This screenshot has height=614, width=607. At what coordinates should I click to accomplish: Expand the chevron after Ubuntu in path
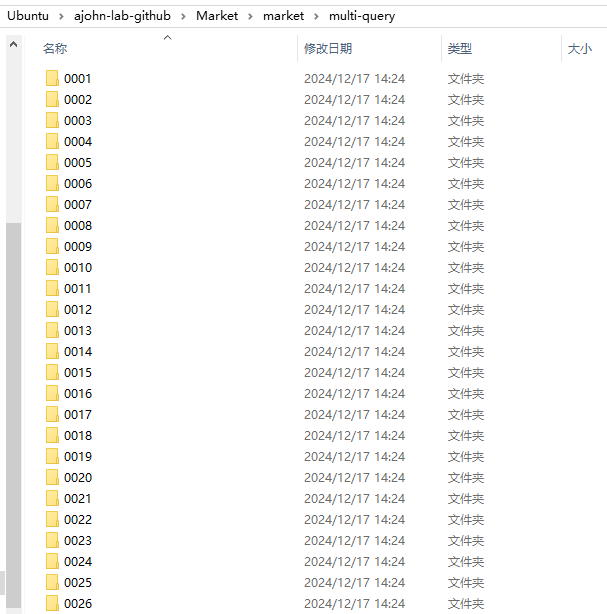61,16
